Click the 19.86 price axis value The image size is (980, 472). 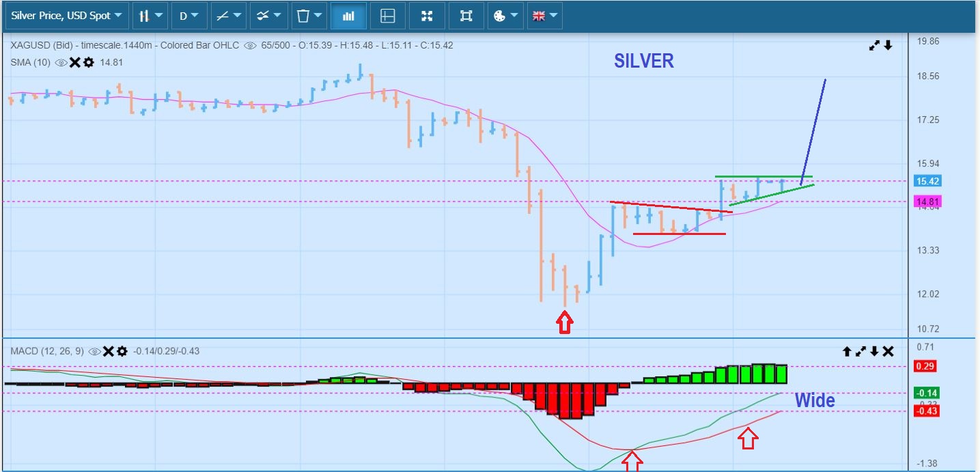tap(928, 41)
